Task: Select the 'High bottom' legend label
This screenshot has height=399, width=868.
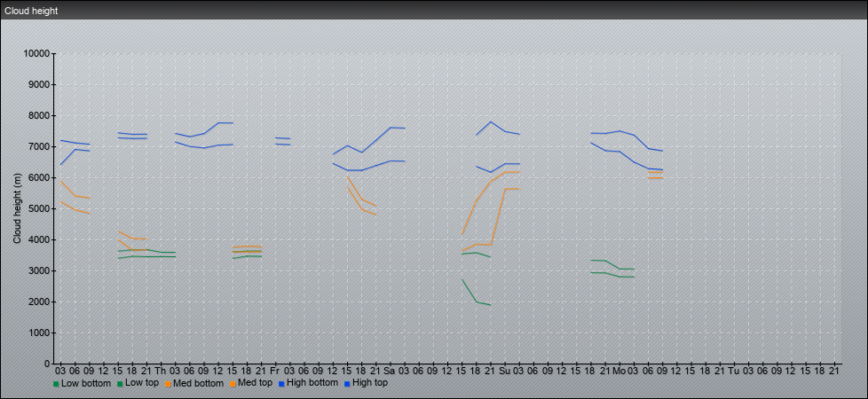Action: click(312, 383)
